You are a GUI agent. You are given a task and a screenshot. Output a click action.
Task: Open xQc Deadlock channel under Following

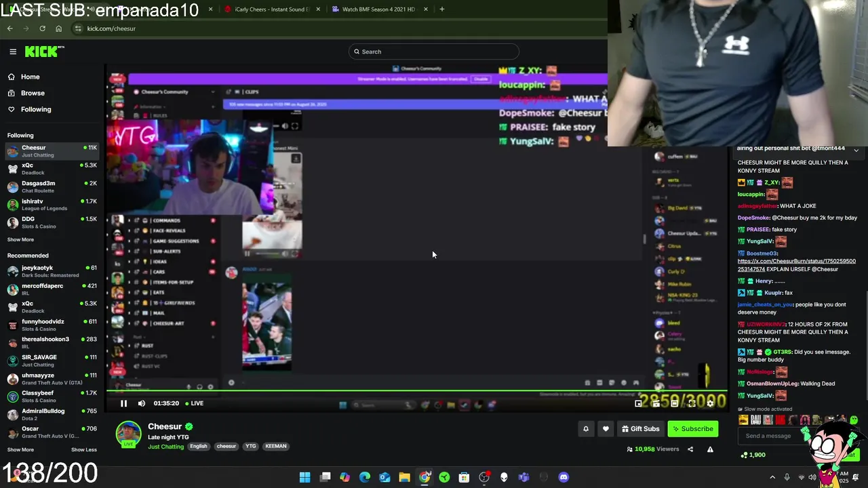coord(52,169)
